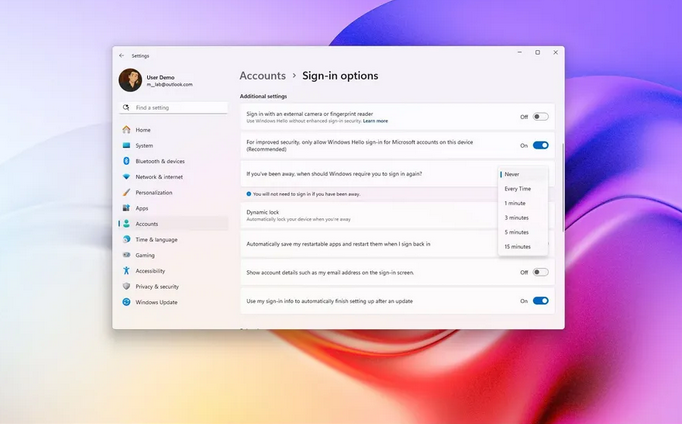Click the Apps grid icon
The image size is (682, 424).
coord(126,208)
